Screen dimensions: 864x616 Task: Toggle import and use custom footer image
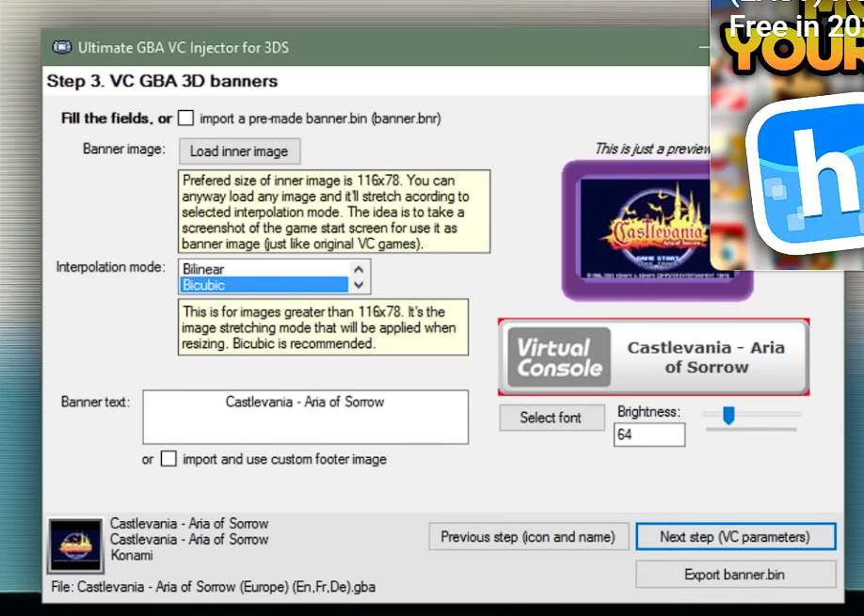[x=168, y=459]
